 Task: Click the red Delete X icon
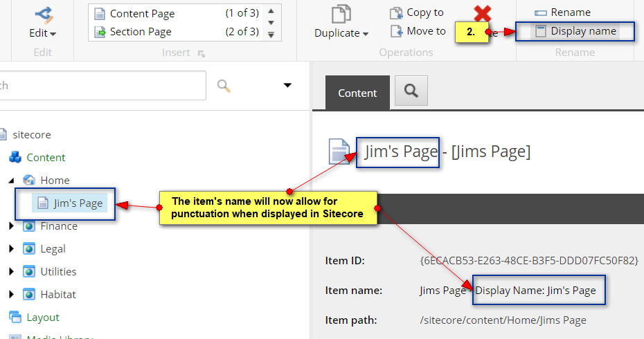click(x=482, y=14)
